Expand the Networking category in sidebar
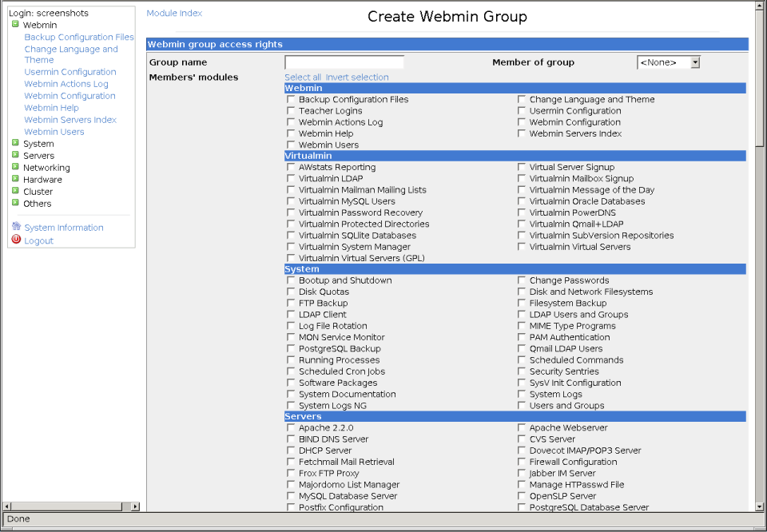 tap(15, 167)
